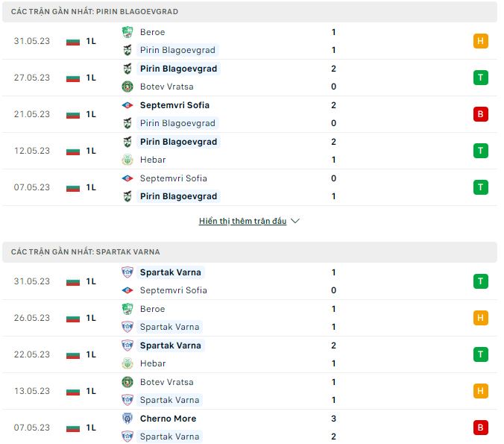Select the Septemvri Sofia team name on 21.05.23
Screen dimensions: 504x444
point(174,105)
